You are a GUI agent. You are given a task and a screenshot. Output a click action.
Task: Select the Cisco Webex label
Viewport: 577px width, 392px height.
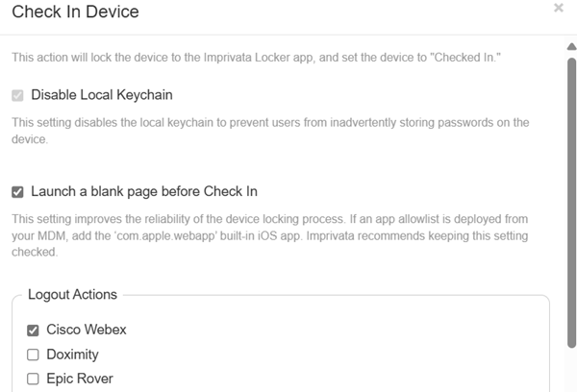(87, 331)
